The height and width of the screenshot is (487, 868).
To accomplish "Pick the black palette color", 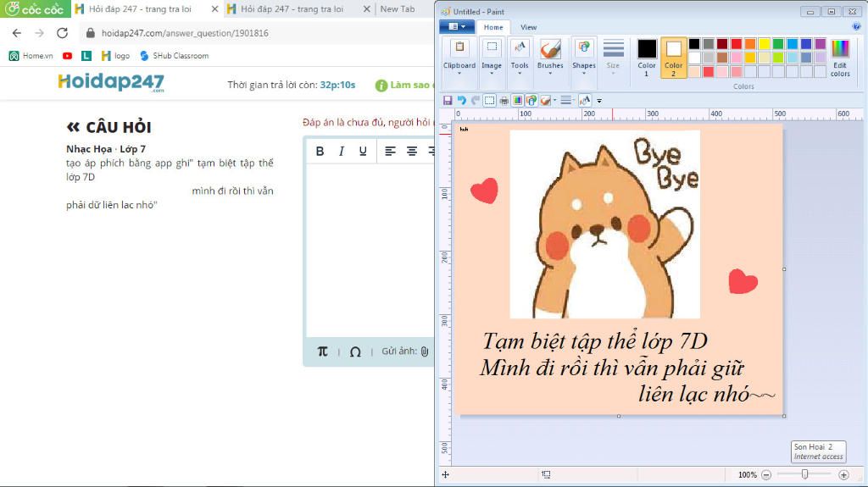I will point(694,44).
